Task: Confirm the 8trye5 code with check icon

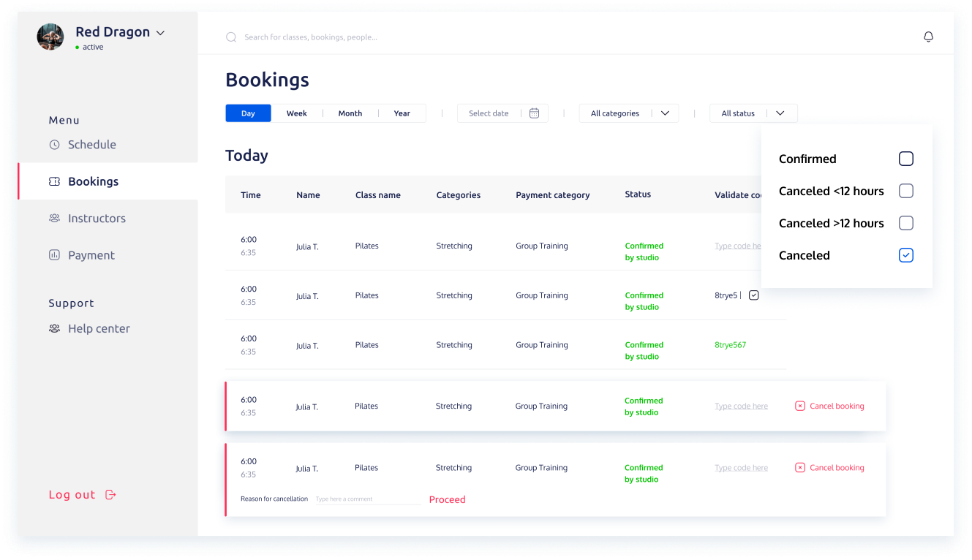Action: coord(754,295)
